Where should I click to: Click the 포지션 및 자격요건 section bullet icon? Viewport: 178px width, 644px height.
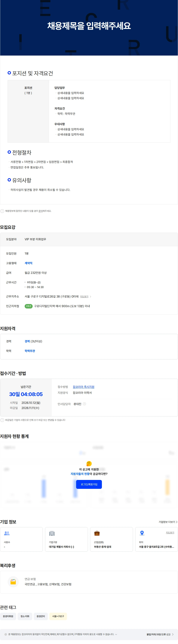click(9, 73)
